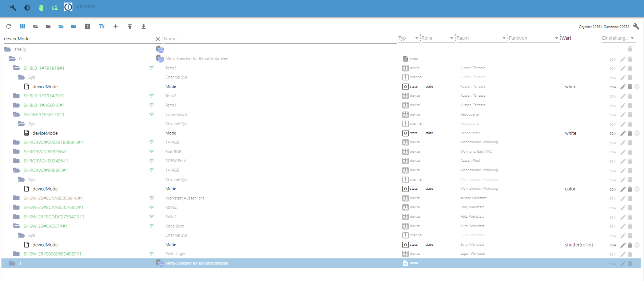The image size is (644, 282).
Task: Click the blue closed-folder toolbar icon
Action: (73, 27)
